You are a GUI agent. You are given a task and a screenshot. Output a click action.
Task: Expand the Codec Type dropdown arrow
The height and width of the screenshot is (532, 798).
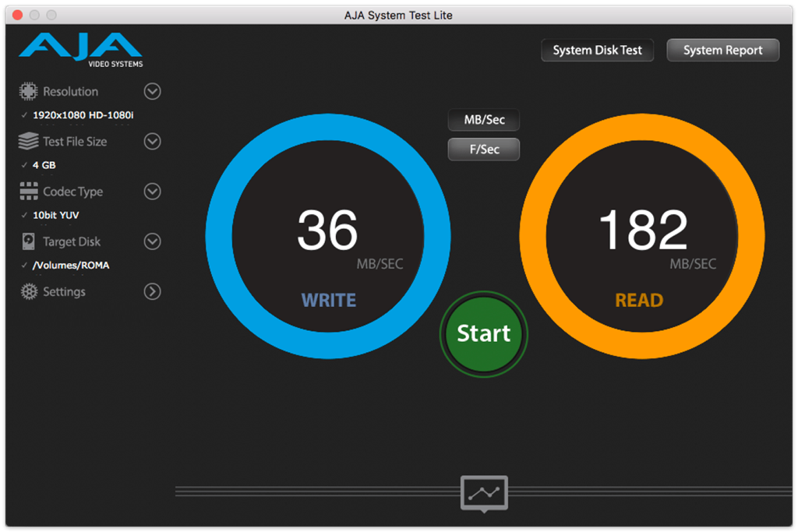click(153, 192)
